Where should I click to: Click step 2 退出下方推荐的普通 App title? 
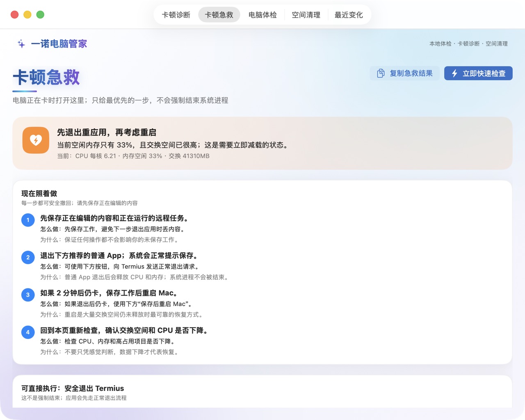click(x=120, y=256)
